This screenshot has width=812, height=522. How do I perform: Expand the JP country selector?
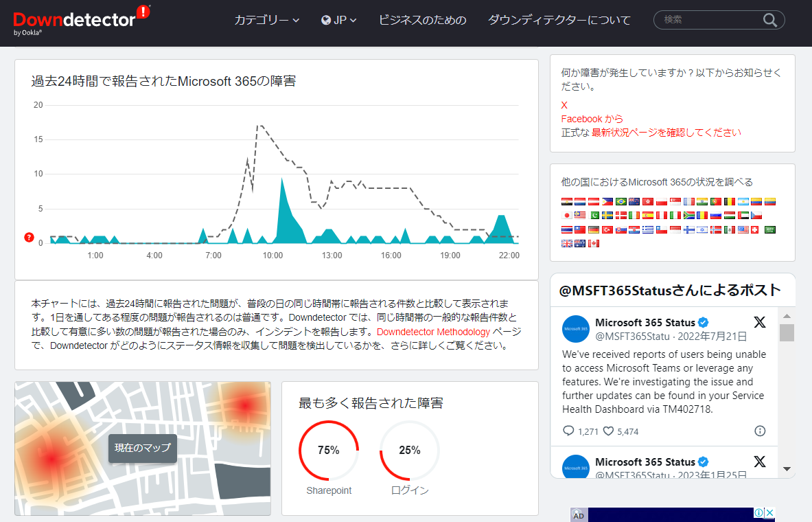pos(338,20)
